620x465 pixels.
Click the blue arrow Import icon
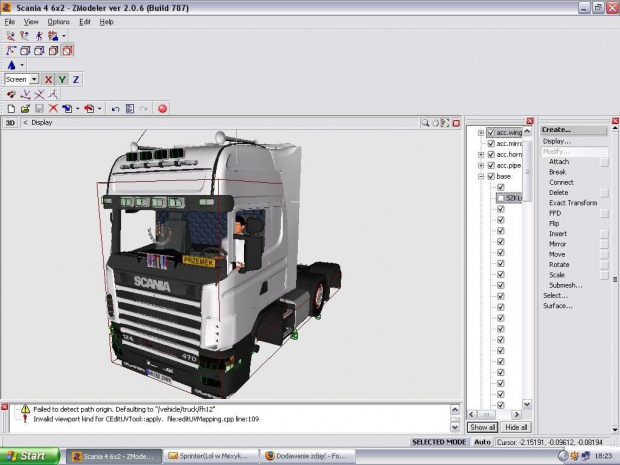coord(67,109)
